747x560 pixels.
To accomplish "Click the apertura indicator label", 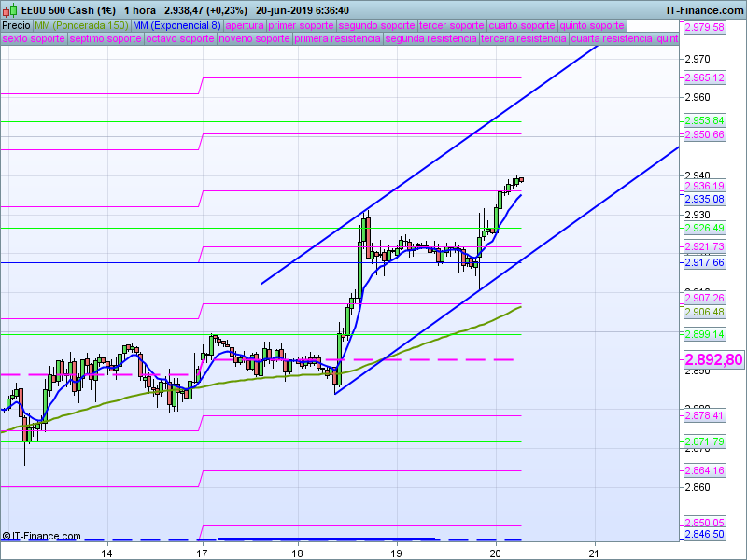I will pos(245,26).
